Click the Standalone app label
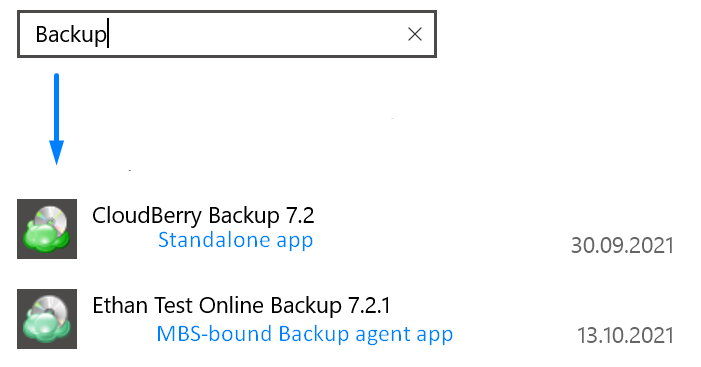 click(236, 240)
